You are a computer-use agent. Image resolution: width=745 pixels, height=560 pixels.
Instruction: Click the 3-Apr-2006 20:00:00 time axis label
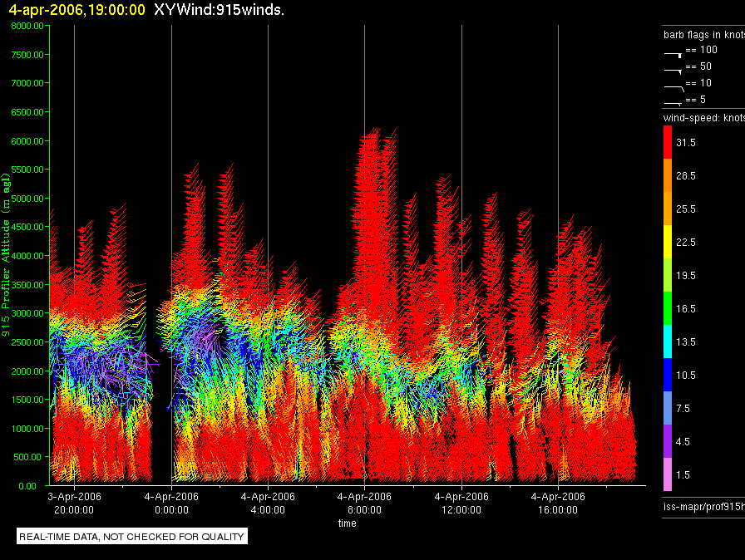coord(74,503)
